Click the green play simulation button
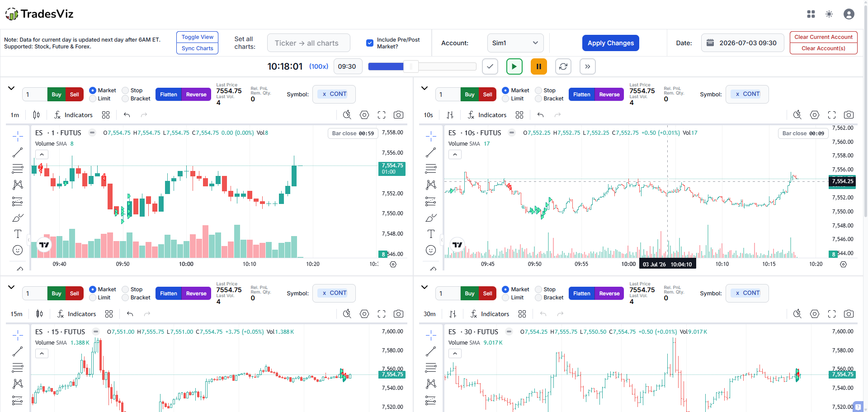The width and height of the screenshot is (868, 412). [x=514, y=66]
